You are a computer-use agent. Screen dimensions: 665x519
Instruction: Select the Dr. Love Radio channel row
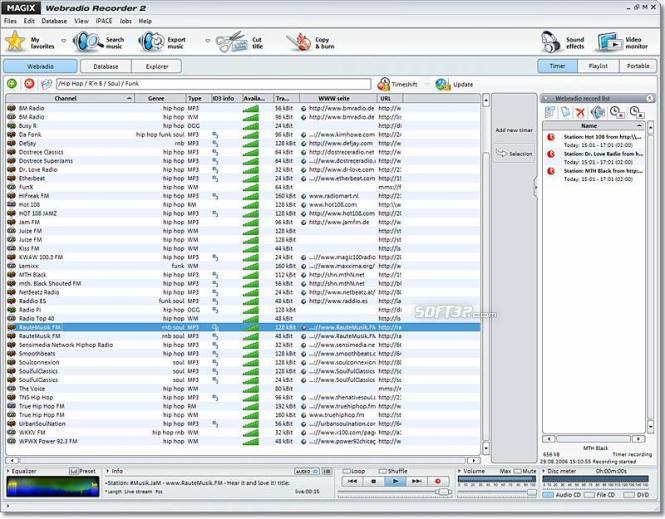(243, 170)
